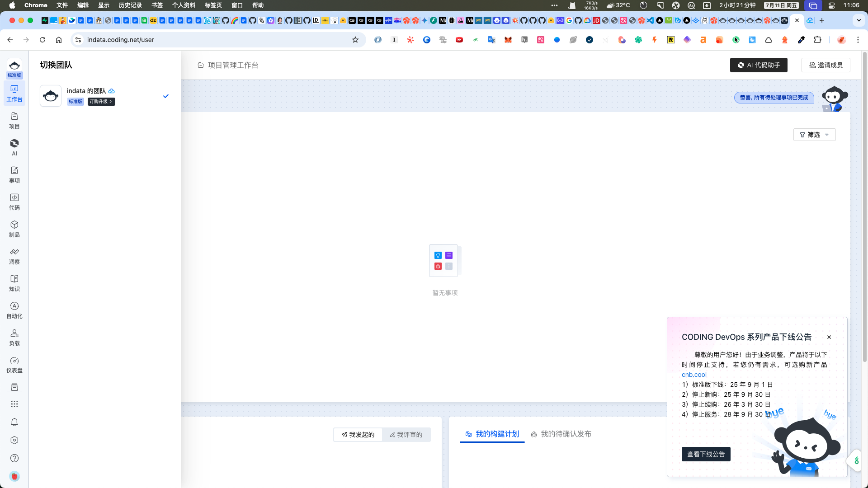Open the team settings hexagon icon
This screenshot has height=488, width=868.
coord(14,440)
